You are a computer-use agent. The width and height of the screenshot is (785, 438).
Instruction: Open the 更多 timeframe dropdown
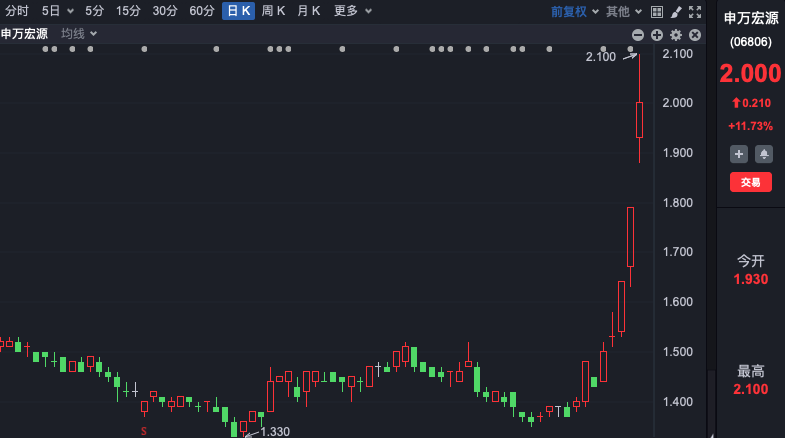pyautogui.click(x=352, y=11)
